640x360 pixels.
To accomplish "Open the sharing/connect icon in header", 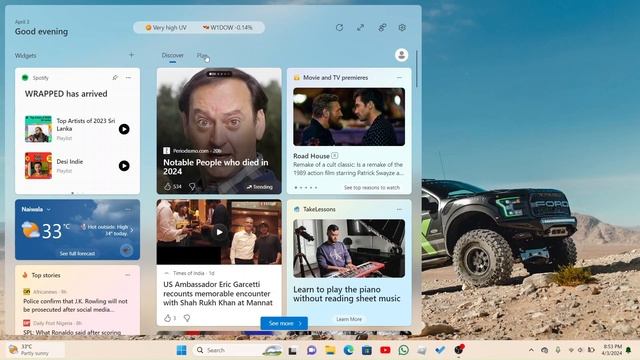I will (382, 28).
